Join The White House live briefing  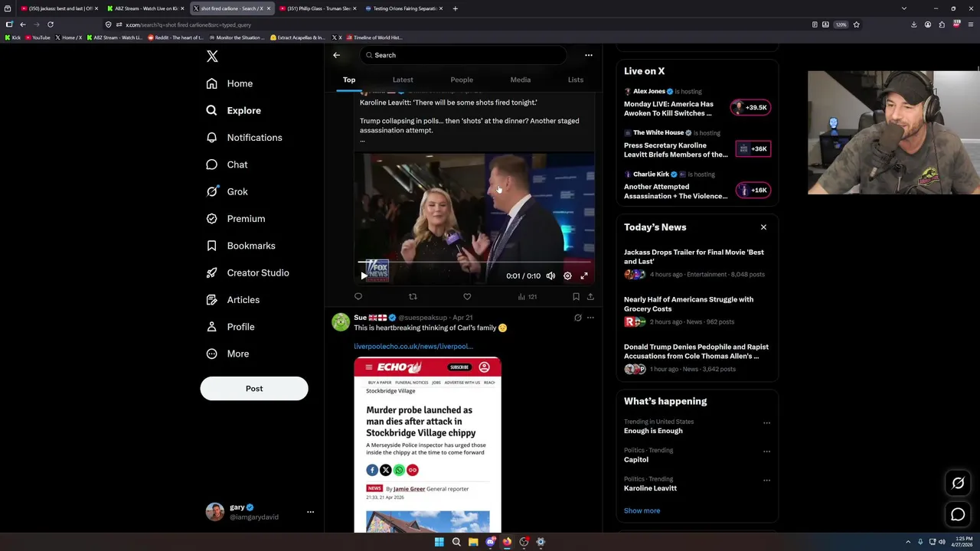click(x=753, y=149)
